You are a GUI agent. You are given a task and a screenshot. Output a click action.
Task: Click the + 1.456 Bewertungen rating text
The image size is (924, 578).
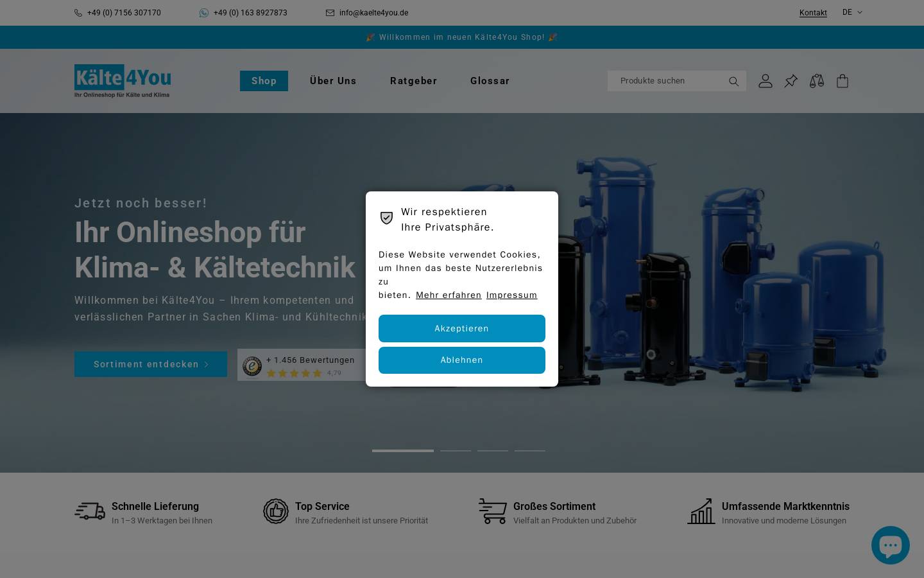point(311,360)
